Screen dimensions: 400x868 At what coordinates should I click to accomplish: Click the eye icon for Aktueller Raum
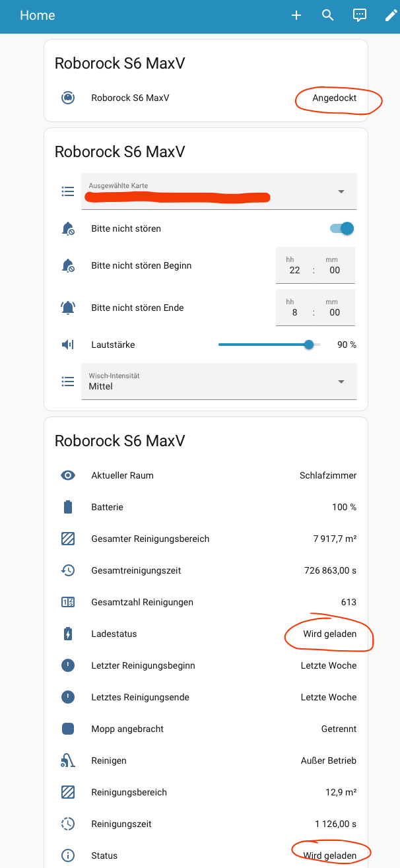coord(67,475)
